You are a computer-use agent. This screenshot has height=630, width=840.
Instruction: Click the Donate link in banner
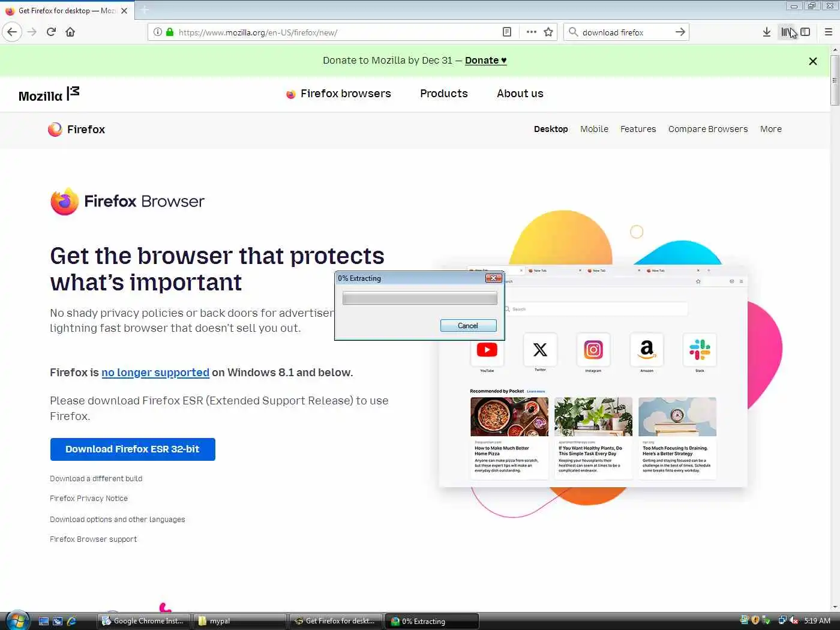click(486, 61)
